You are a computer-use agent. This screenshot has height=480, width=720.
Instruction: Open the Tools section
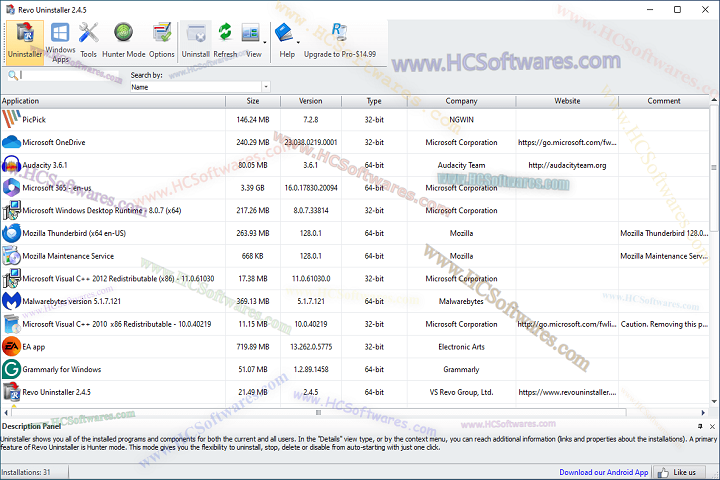click(x=88, y=42)
